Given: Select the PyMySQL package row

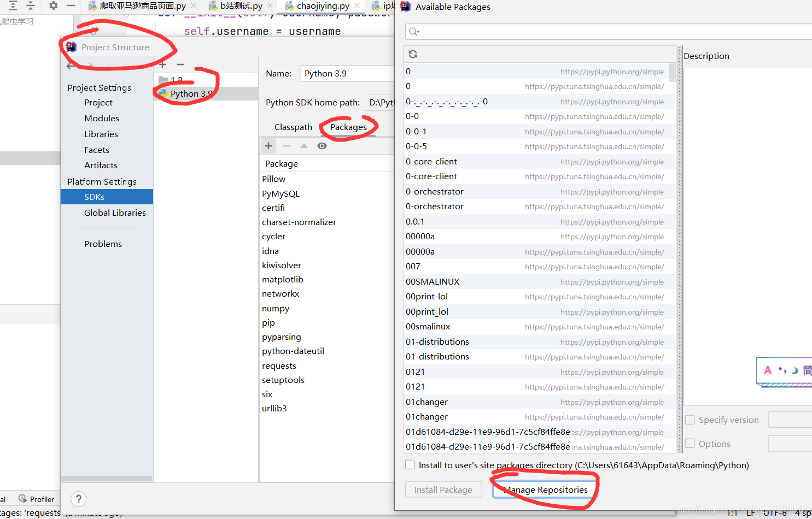Looking at the screenshot, I should pos(327,193).
